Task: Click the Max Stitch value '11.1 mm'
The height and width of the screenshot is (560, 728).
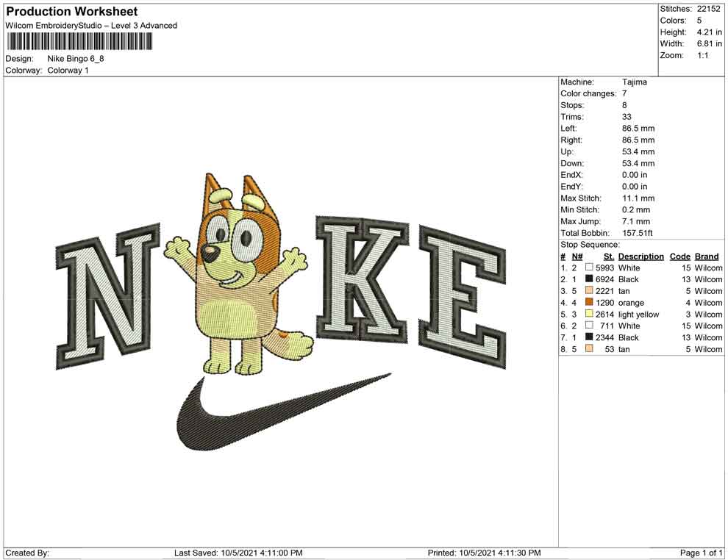Action: coord(638,198)
